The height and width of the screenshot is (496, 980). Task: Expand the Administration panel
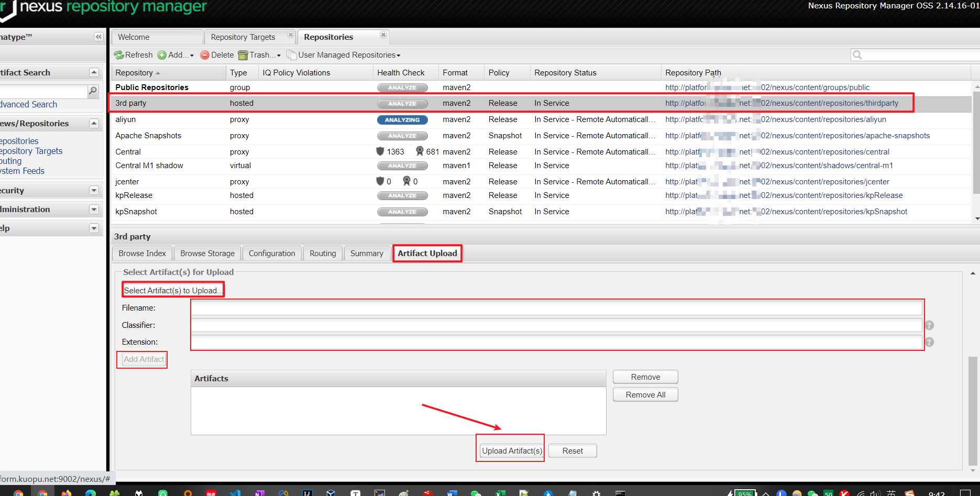pyautogui.click(x=94, y=209)
